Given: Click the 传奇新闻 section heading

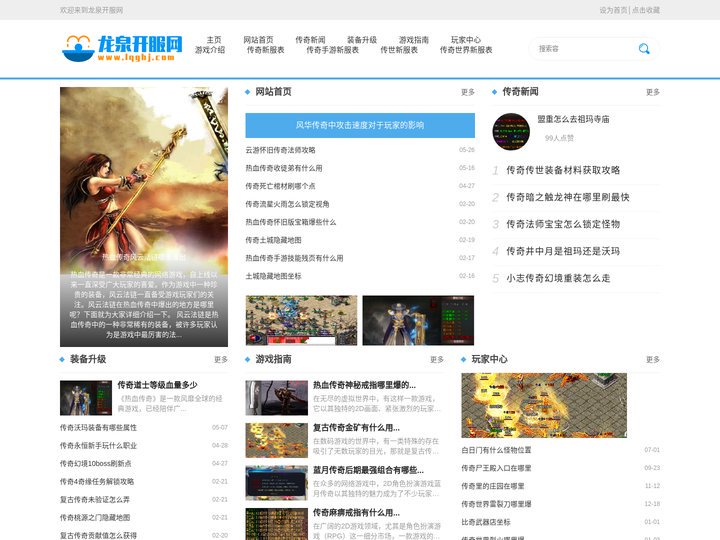Looking at the screenshot, I should point(520,92).
